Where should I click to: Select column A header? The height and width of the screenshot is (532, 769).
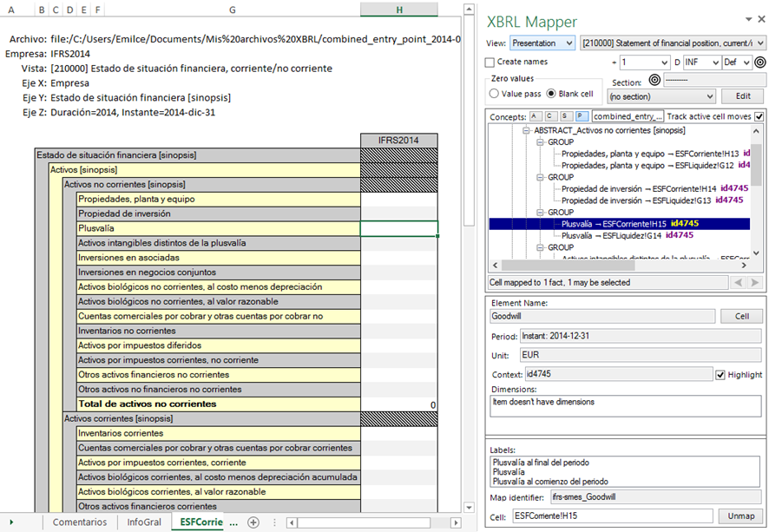point(11,10)
